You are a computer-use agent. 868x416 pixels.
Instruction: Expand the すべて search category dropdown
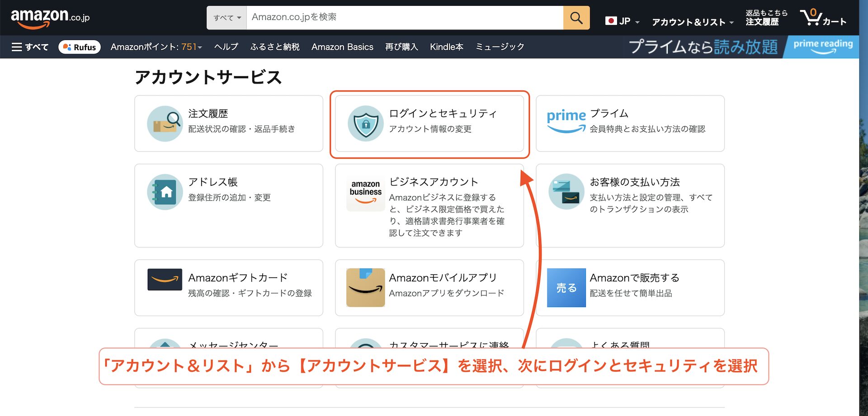[x=226, y=18]
